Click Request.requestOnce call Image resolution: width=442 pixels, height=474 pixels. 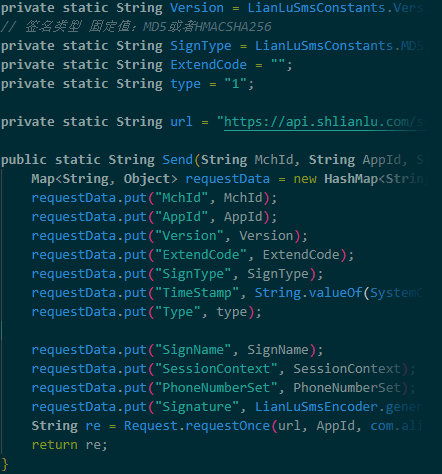pos(197,426)
